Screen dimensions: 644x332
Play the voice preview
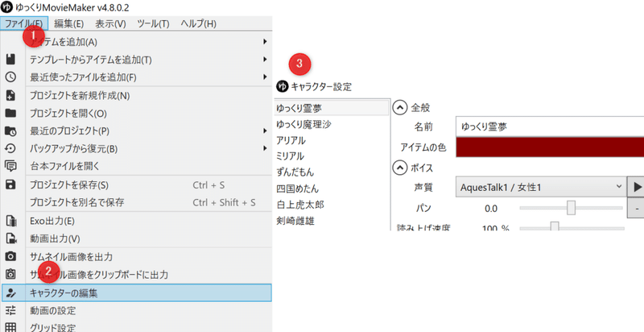click(x=637, y=187)
